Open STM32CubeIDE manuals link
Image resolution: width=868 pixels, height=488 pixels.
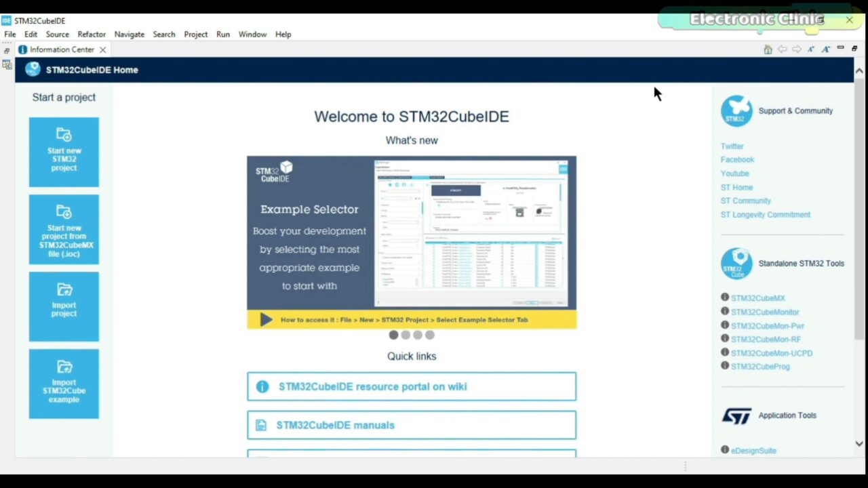(x=412, y=425)
